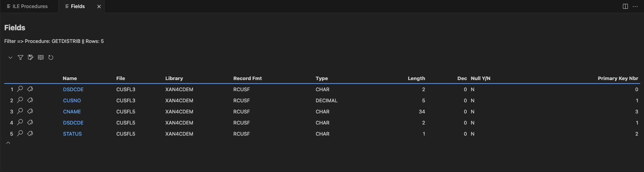Click the tag icon on row 2
This screenshot has width=644, height=172.
(30, 100)
